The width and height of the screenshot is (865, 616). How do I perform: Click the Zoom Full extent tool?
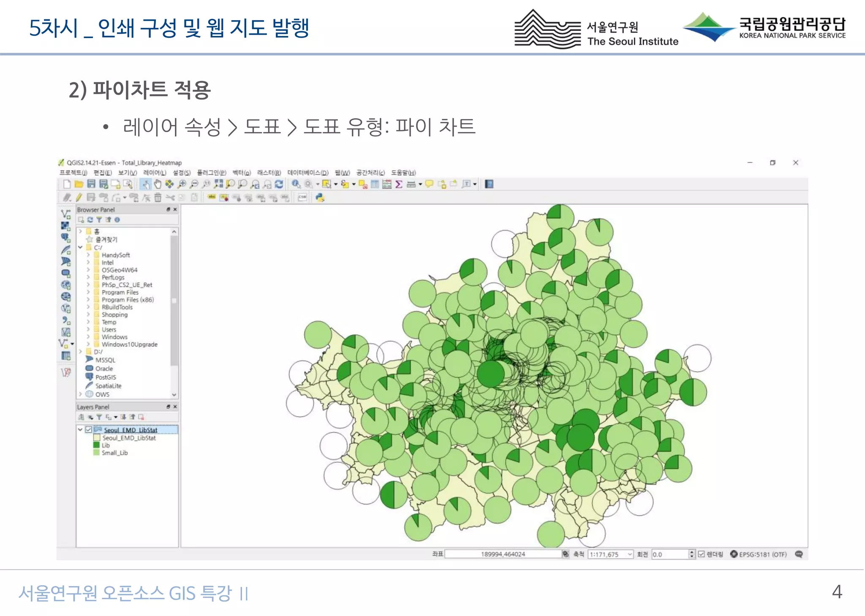[x=218, y=184]
